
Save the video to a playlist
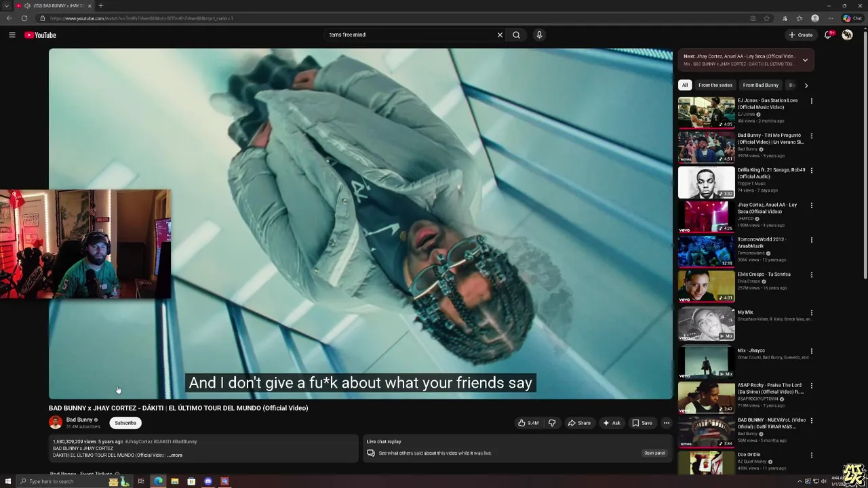pyautogui.click(x=642, y=423)
